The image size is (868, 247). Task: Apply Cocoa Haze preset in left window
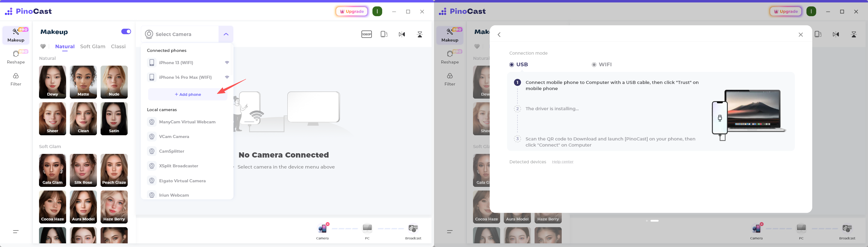point(52,207)
